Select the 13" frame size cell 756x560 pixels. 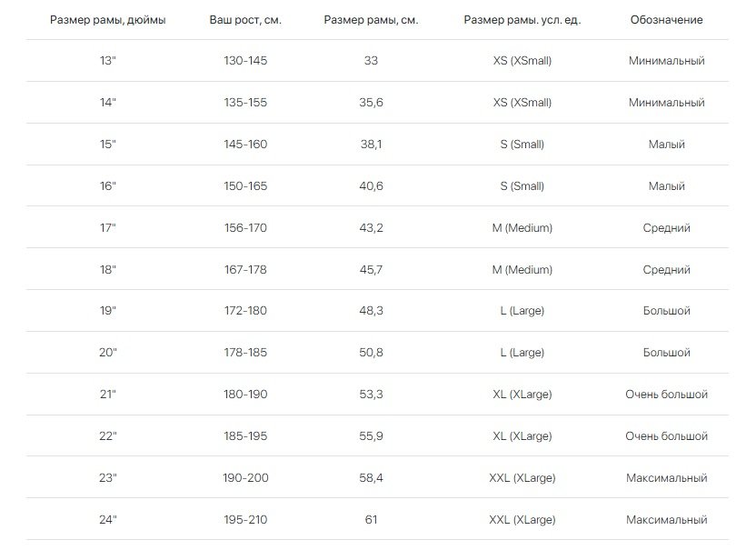pos(107,61)
